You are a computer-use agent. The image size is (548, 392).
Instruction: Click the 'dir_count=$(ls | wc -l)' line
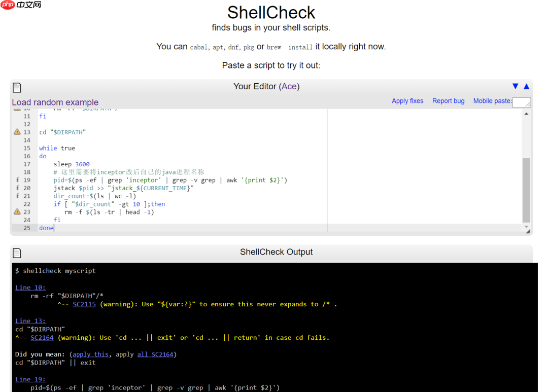point(95,196)
